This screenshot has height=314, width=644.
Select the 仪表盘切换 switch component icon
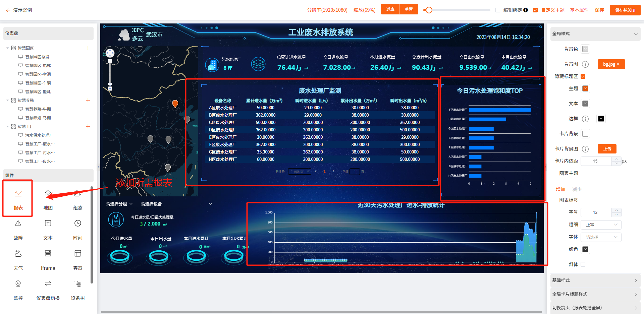[48, 284]
